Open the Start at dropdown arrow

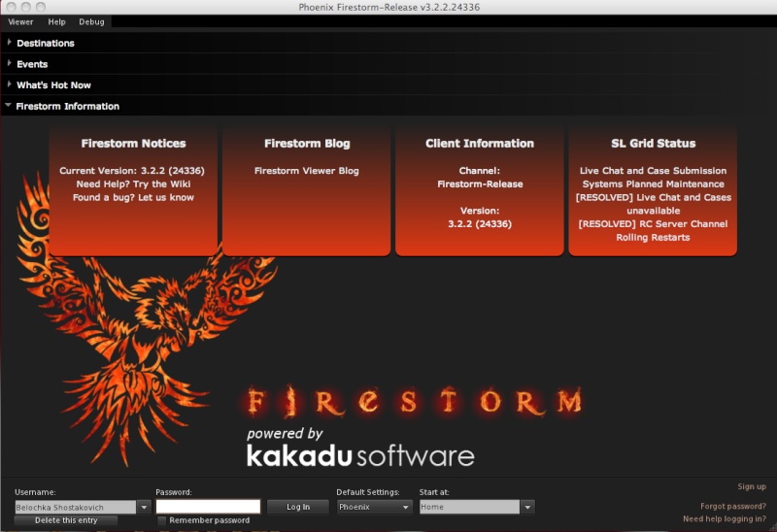[527, 507]
